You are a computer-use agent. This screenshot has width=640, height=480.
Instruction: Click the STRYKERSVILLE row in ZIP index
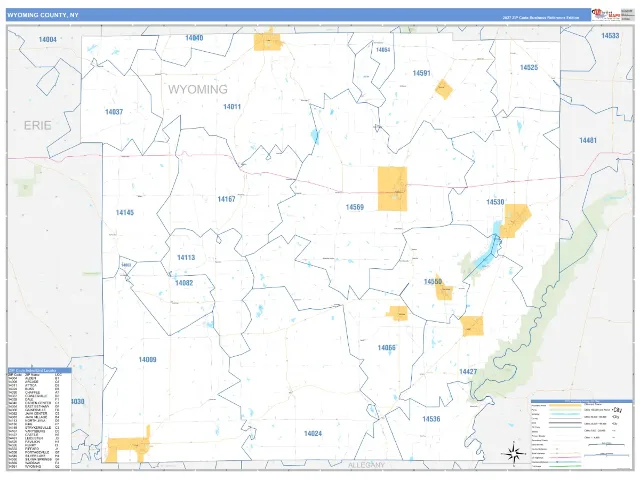point(34,428)
